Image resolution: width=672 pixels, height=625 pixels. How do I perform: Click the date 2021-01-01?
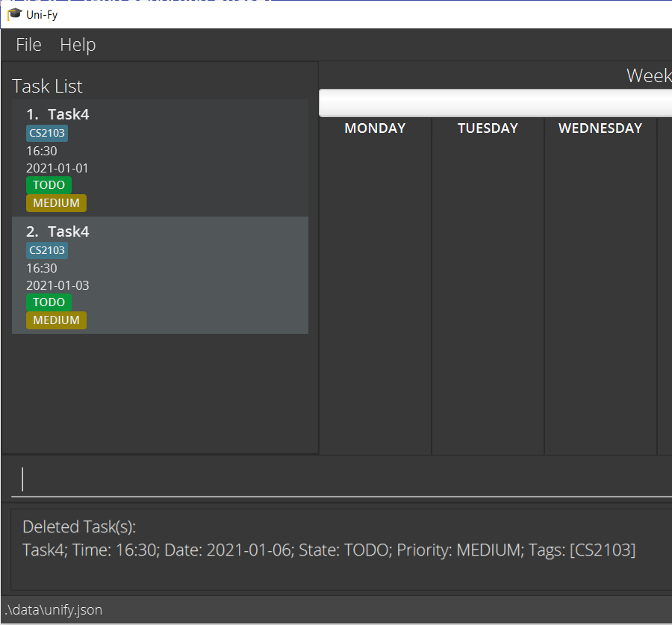57,168
